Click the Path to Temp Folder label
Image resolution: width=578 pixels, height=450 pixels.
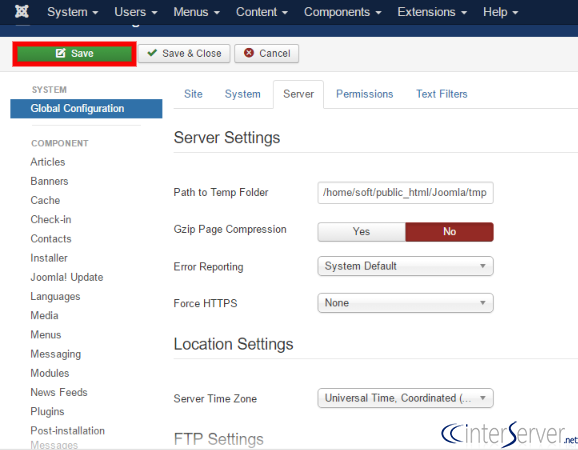[221, 192]
